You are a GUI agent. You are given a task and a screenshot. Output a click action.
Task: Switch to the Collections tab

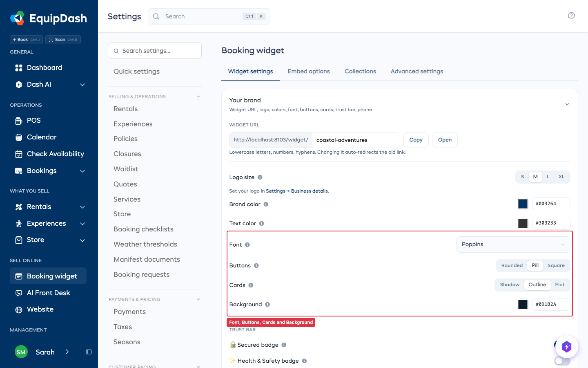click(x=360, y=71)
